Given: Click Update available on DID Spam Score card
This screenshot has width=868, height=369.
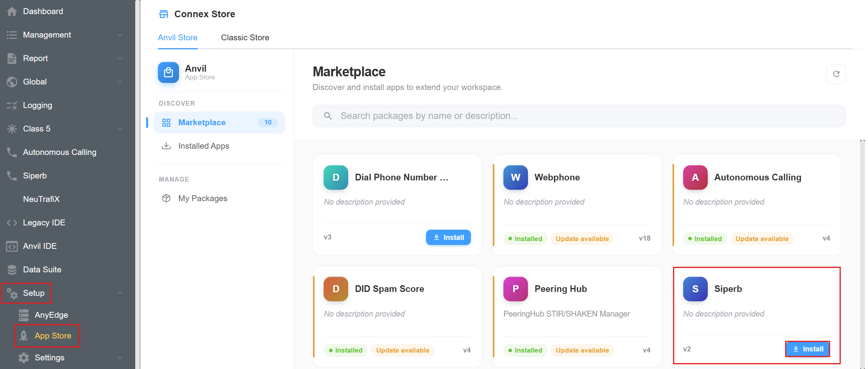Looking at the screenshot, I should [x=403, y=350].
